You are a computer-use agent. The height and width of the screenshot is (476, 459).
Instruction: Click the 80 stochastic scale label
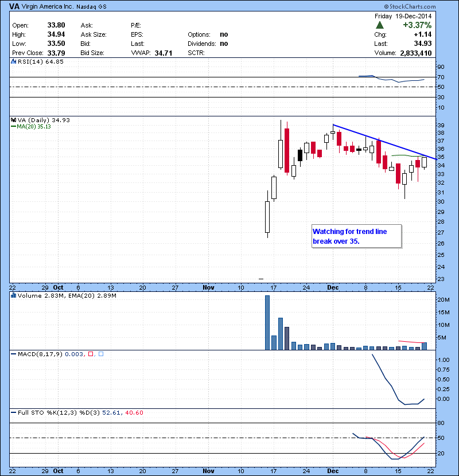click(441, 423)
